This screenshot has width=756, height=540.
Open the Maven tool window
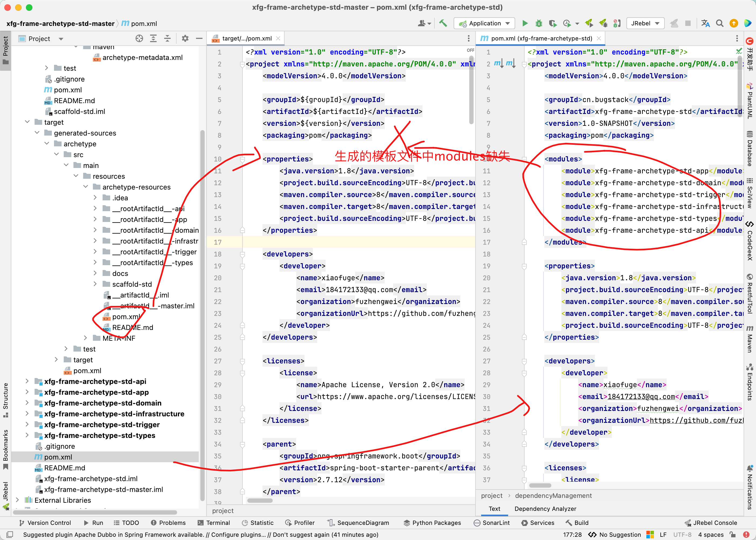(x=750, y=339)
